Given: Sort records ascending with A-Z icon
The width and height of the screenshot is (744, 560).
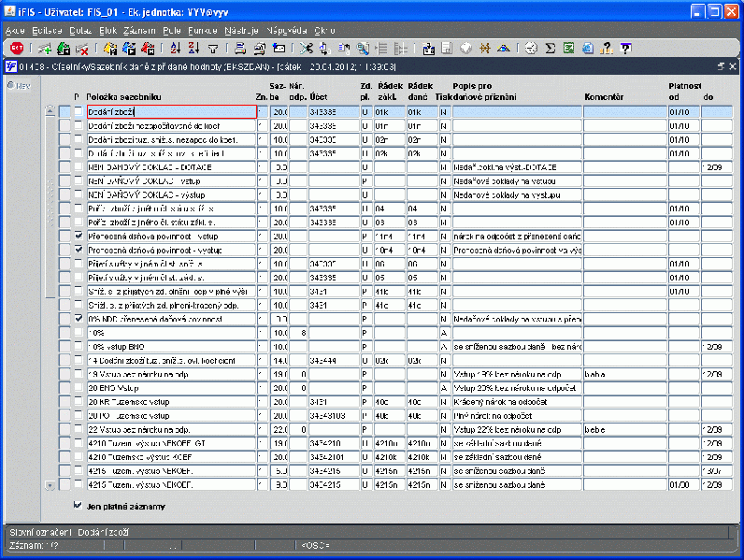Looking at the screenshot, I should click(176, 48).
